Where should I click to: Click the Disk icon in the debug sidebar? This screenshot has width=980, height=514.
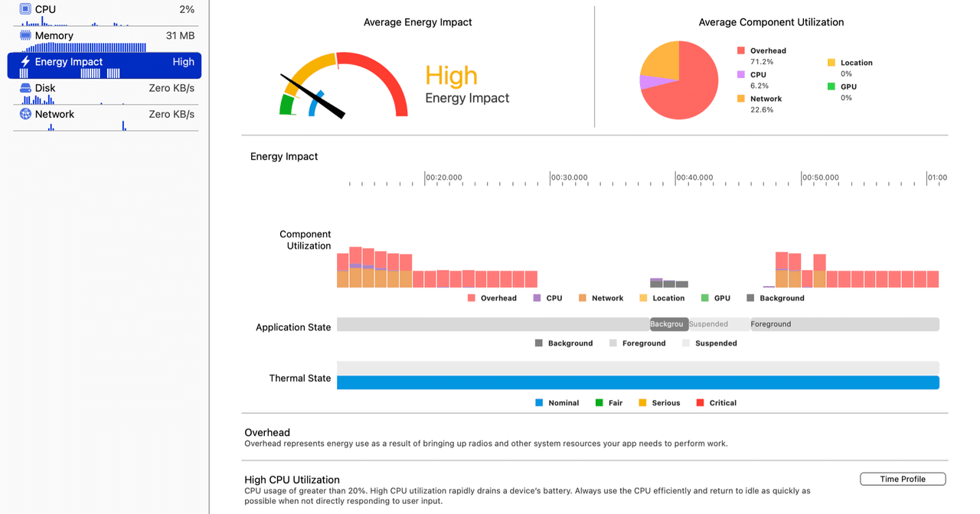25,87
